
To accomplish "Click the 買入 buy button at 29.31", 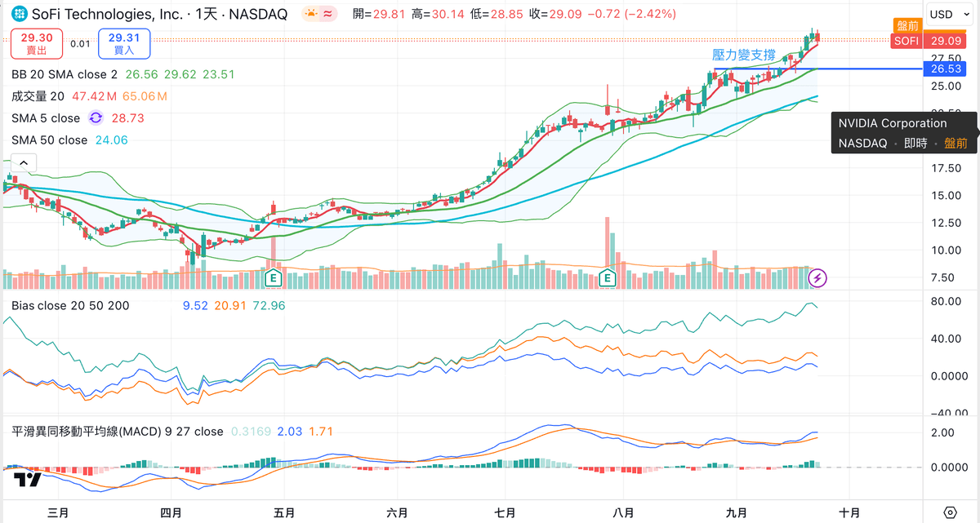I will [x=123, y=43].
